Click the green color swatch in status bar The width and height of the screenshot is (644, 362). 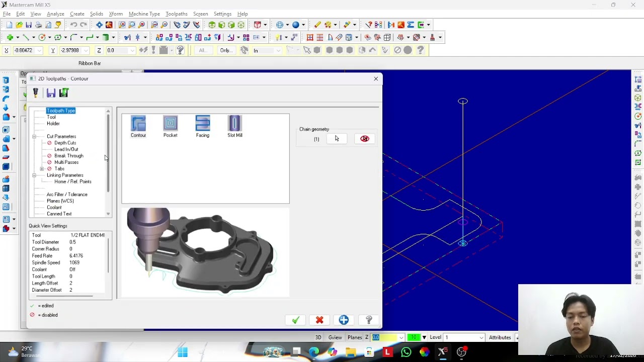(414, 337)
